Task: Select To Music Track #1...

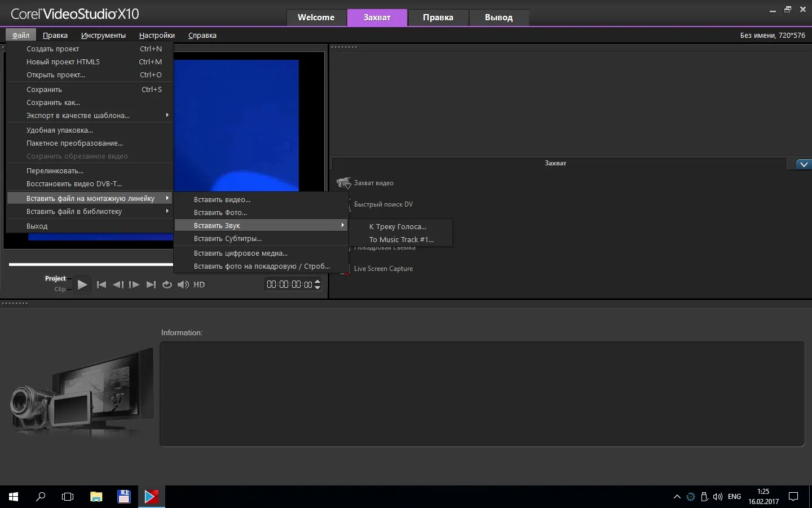Action: coord(400,239)
